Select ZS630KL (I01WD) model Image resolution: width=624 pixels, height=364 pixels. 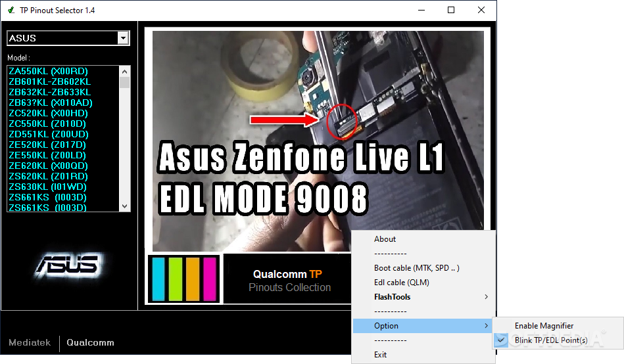pyautogui.click(x=48, y=187)
